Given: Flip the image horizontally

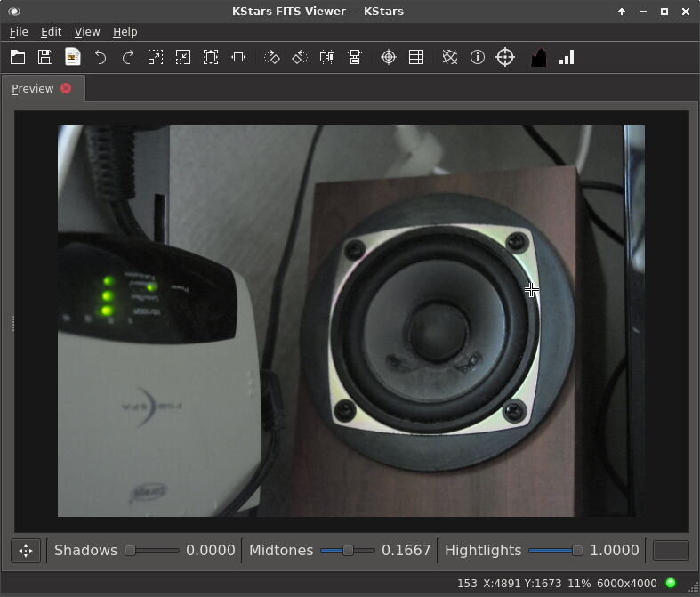Looking at the screenshot, I should [327, 57].
